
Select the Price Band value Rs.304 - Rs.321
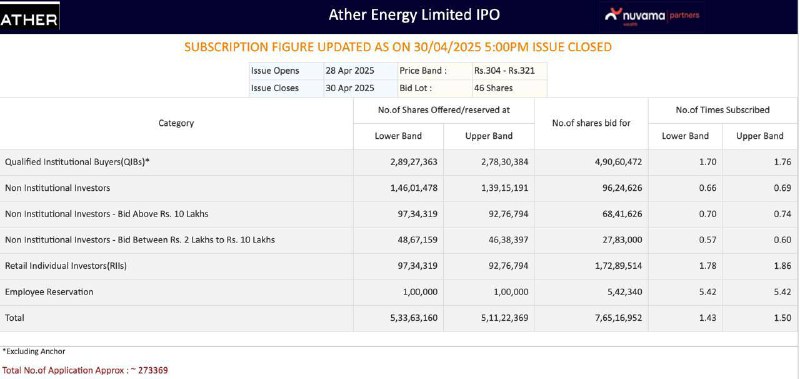pos(504,71)
